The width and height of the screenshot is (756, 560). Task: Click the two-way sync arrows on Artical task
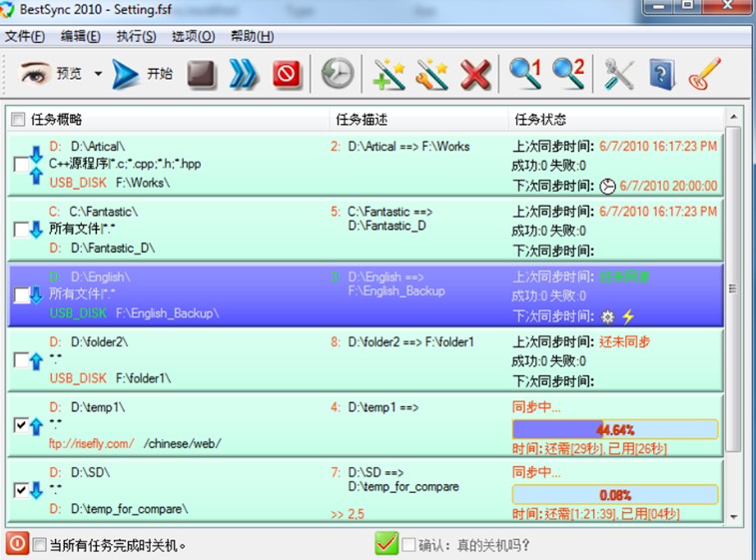(36, 165)
